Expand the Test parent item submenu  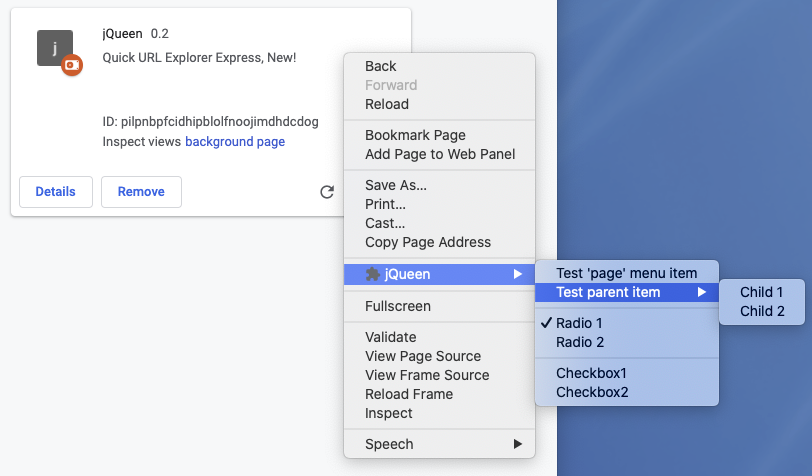tap(702, 292)
